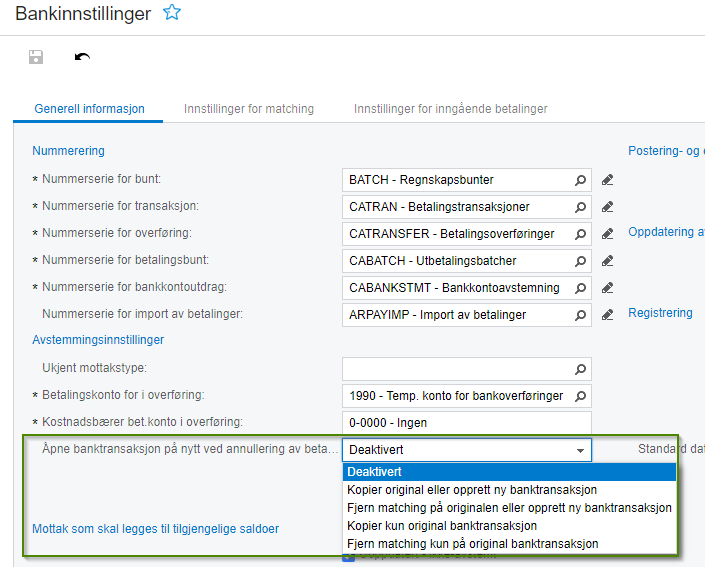Click the Kostnadsbærer bet.konto input field

pyautogui.click(x=466, y=422)
